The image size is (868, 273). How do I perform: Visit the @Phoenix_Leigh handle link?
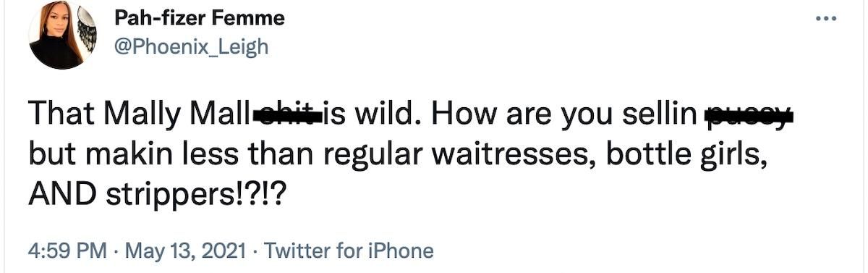click(191, 47)
